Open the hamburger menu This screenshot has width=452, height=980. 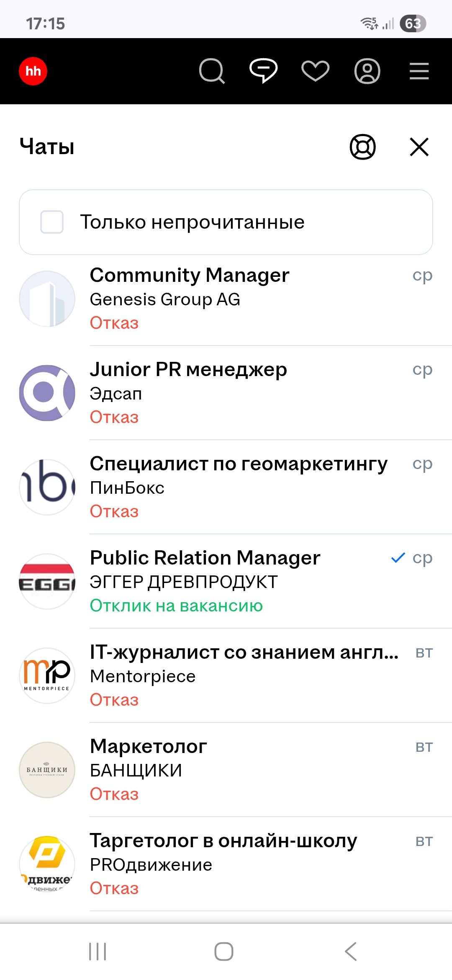[419, 71]
